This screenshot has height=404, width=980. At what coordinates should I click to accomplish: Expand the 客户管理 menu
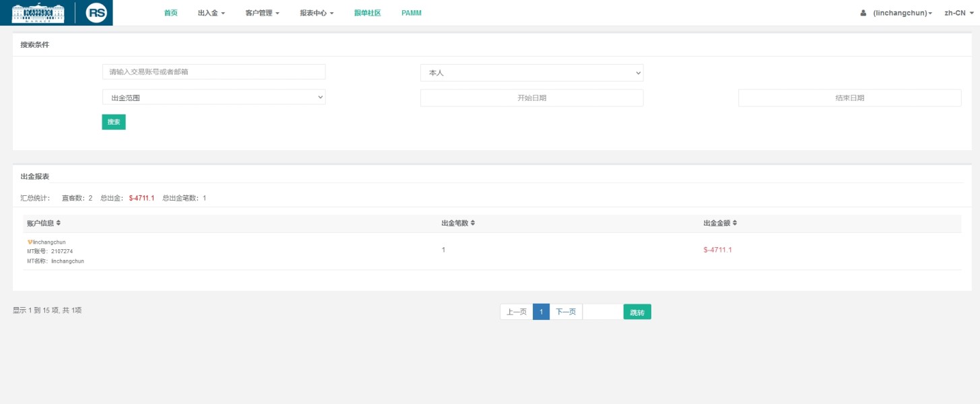click(x=262, y=13)
